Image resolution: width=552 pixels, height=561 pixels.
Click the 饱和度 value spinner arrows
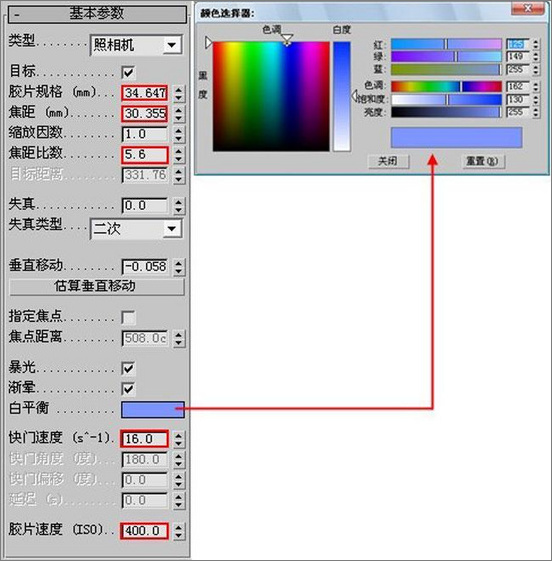click(536, 99)
